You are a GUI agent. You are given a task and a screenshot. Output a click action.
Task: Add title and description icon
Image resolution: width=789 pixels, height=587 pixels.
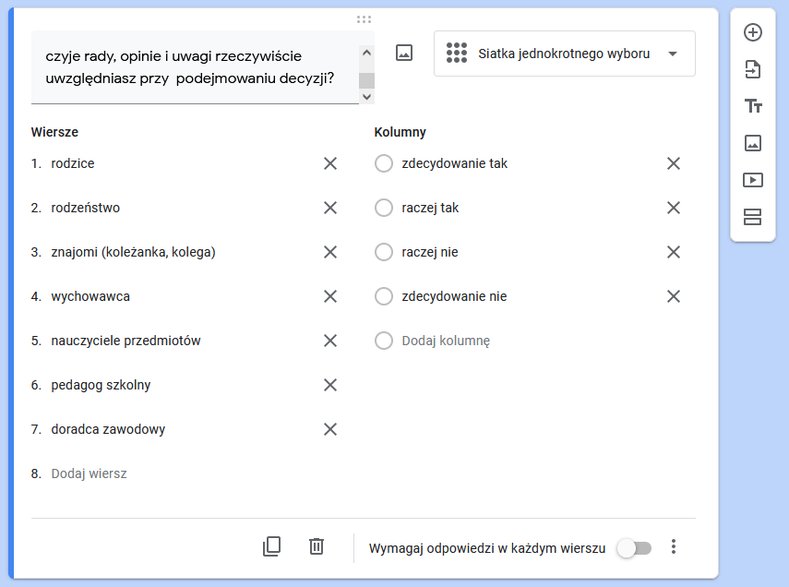(753, 106)
